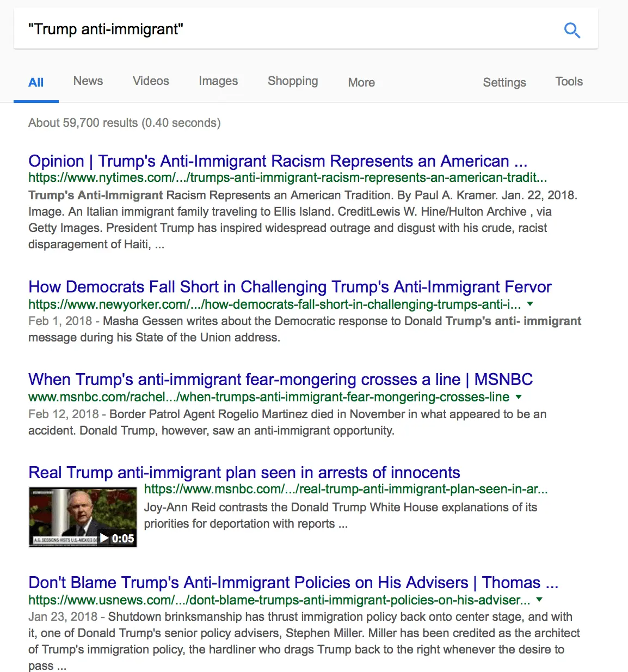Open the More search categories menu
Screen dimensions: 628x672
[x=361, y=83]
